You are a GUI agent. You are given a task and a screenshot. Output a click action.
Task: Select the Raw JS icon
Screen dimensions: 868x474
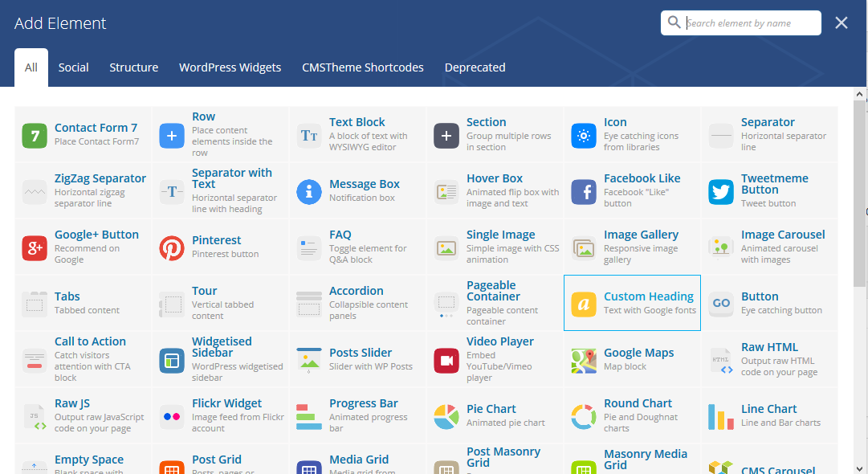pos(35,417)
